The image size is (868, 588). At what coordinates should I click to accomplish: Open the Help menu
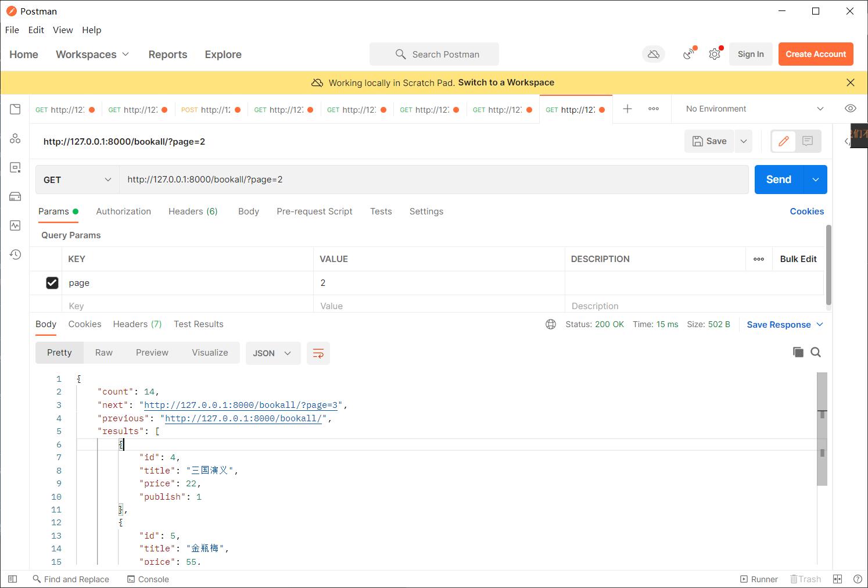point(91,30)
